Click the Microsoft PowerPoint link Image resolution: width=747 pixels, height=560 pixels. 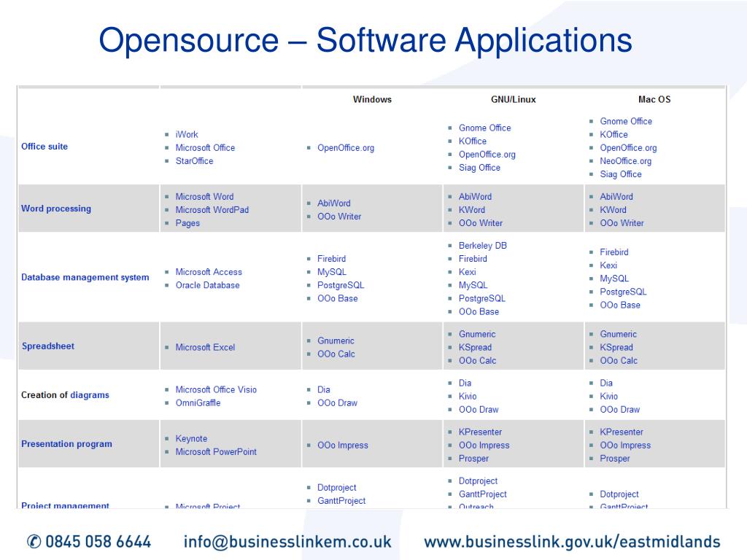(x=216, y=452)
